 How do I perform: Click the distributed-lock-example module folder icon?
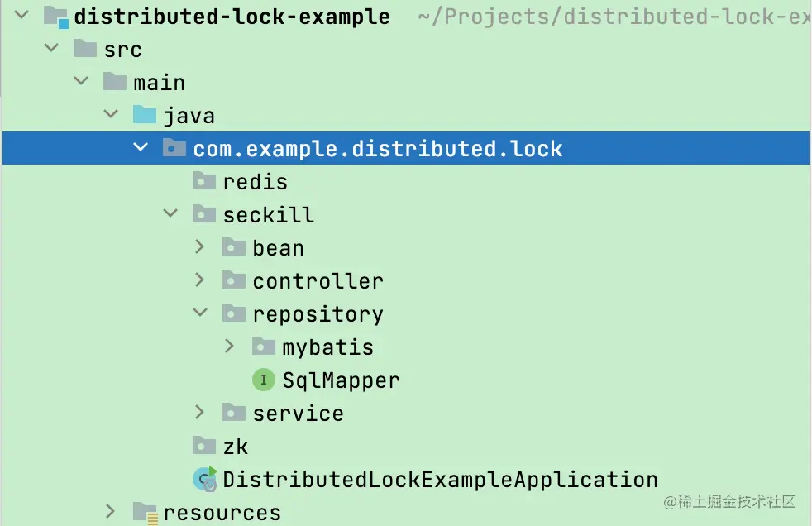[x=56, y=17]
